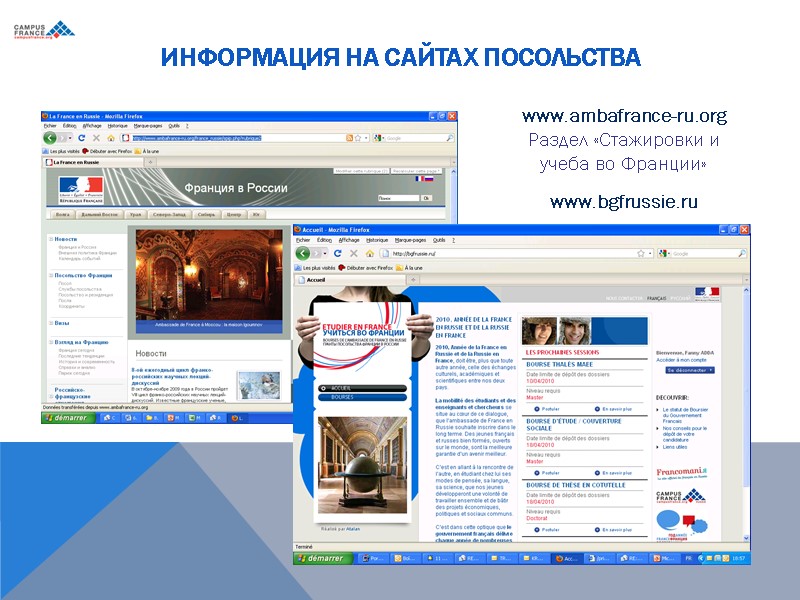Click ACCUEIL button under Étudier en France
Viewport: 800px width, 600px height.
(362, 388)
